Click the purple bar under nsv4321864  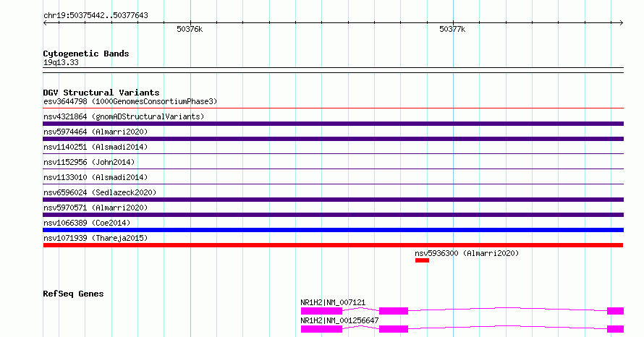coord(333,124)
